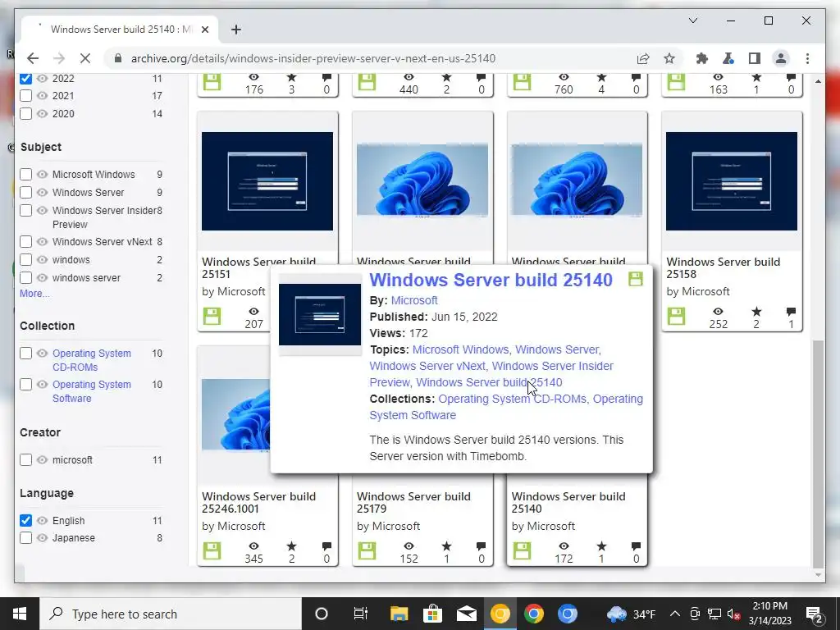Open Windows Server vNext topic link
This screenshot has height=630, width=840.
tap(427, 366)
